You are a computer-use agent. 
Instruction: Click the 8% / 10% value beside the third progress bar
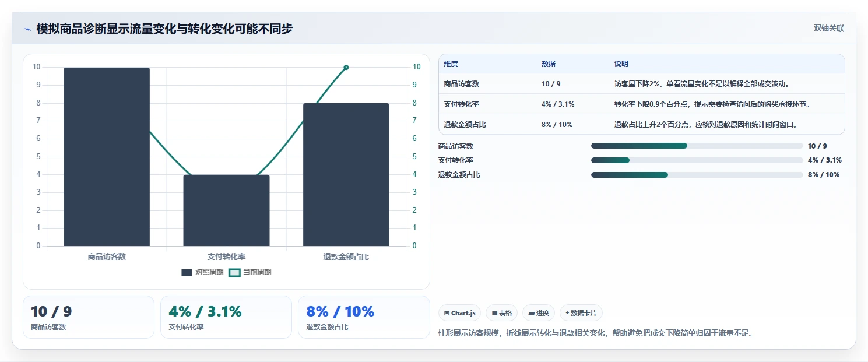click(824, 175)
